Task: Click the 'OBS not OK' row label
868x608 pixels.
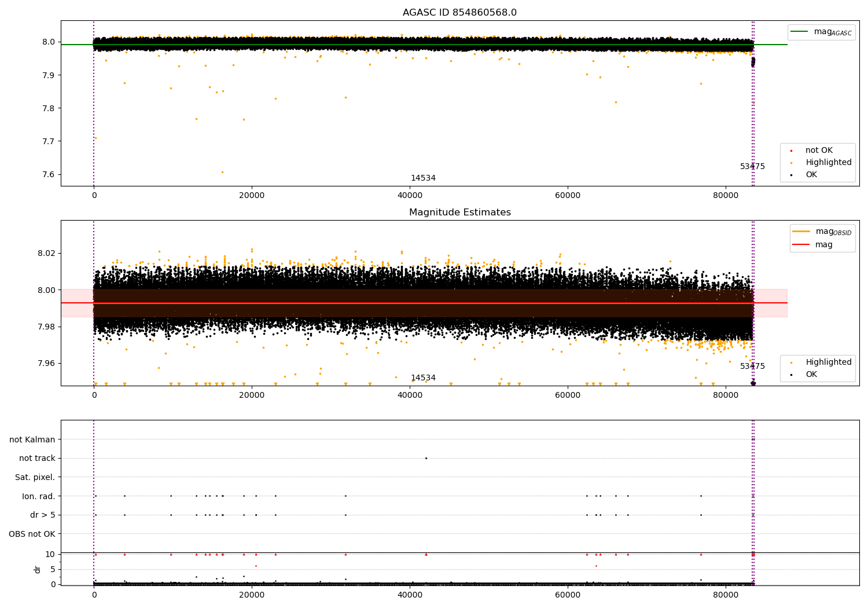Action: click(x=32, y=534)
